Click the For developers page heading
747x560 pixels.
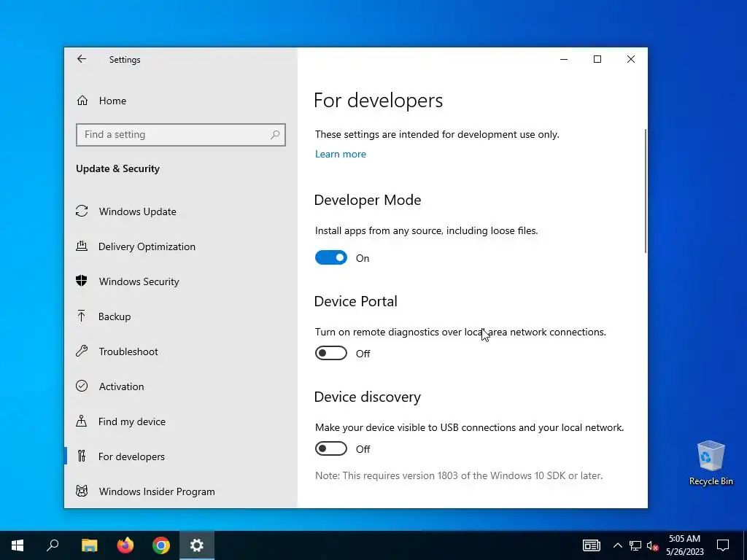click(x=379, y=101)
